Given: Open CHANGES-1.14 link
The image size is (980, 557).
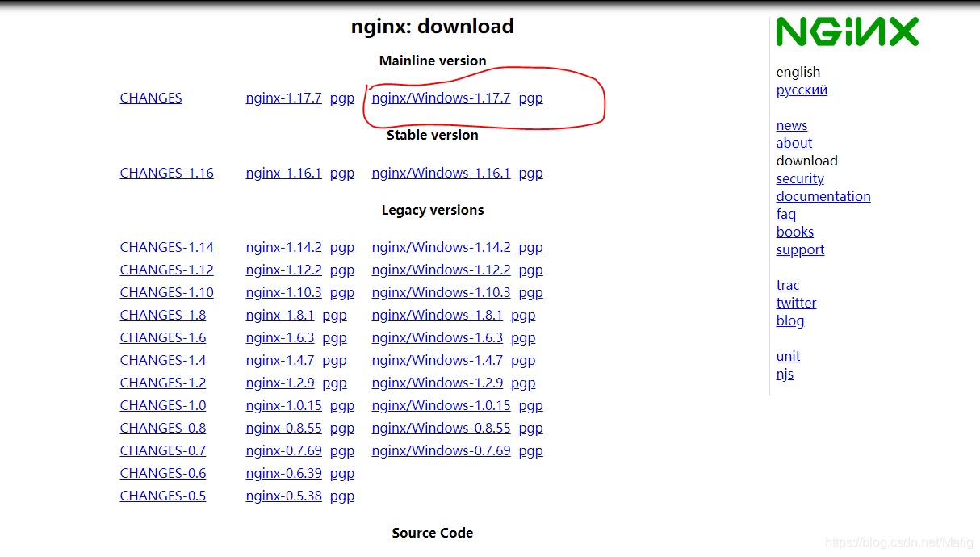Looking at the screenshot, I should pos(166,247).
